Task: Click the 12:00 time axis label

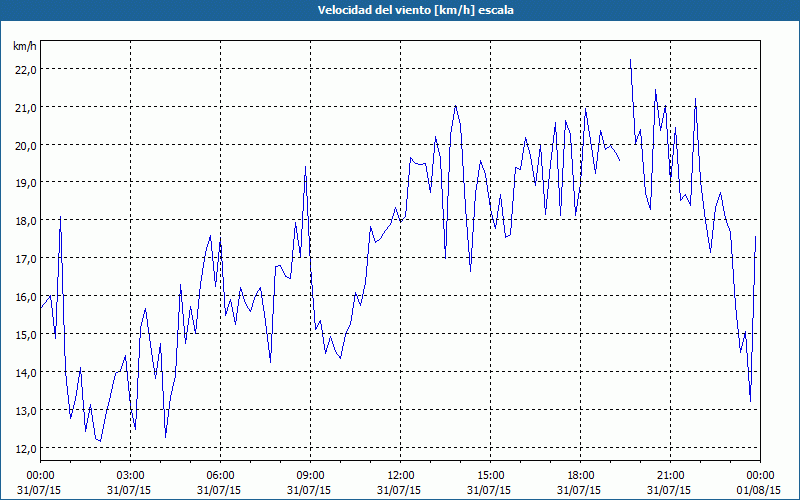Action: [x=401, y=476]
